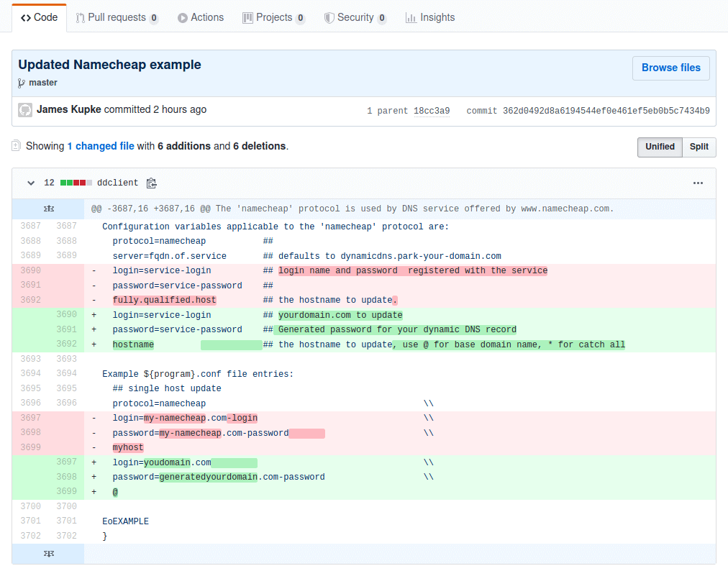Click the 'server=fqdn.of.service' line

400,256
